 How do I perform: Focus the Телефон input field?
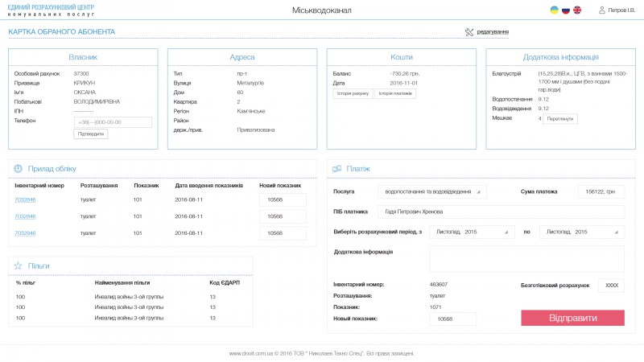(113, 122)
